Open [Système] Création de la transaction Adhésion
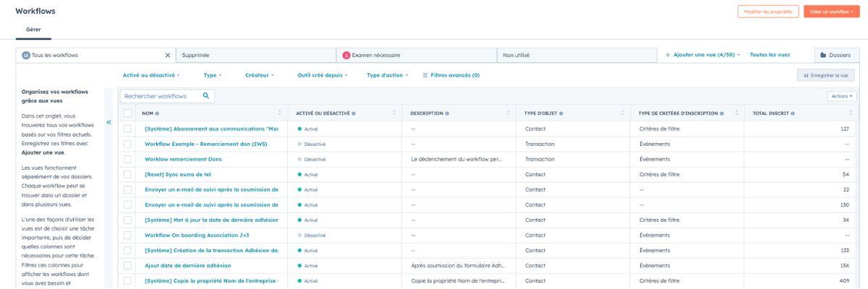Viewport: 868px width, 289px height. [x=211, y=250]
